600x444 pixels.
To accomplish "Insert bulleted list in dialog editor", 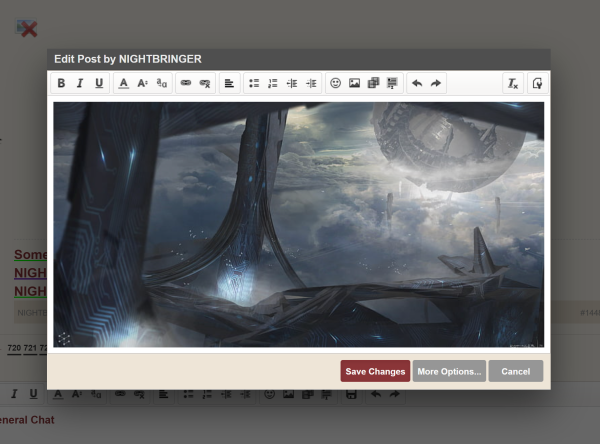I will [x=254, y=83].
